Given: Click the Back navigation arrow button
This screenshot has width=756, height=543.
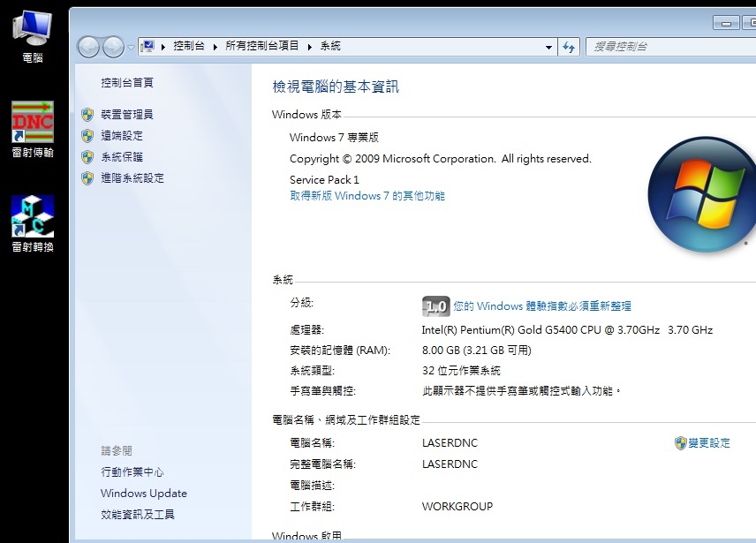Looking at the screenshot, I should [x=88, y=47].
